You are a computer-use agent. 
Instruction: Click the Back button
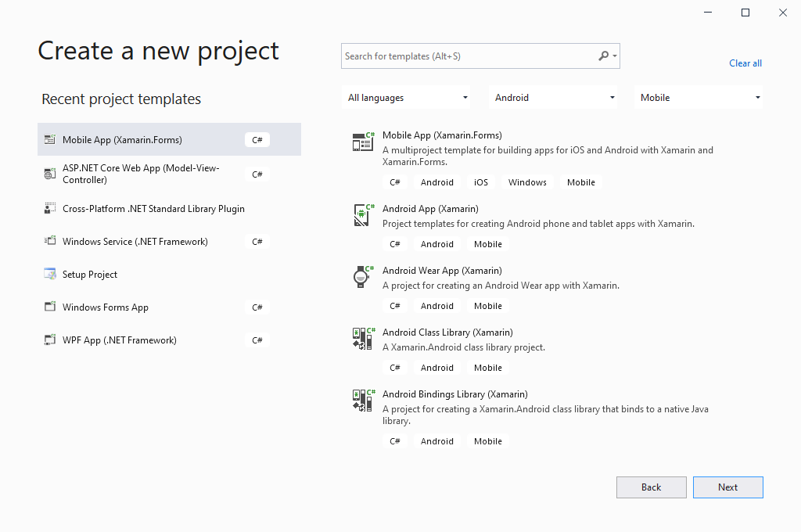[651, 487]
